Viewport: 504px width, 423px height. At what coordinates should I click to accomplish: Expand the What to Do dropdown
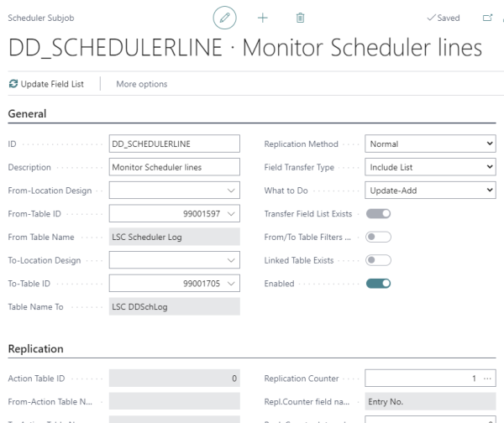click(x=430, y=191)
